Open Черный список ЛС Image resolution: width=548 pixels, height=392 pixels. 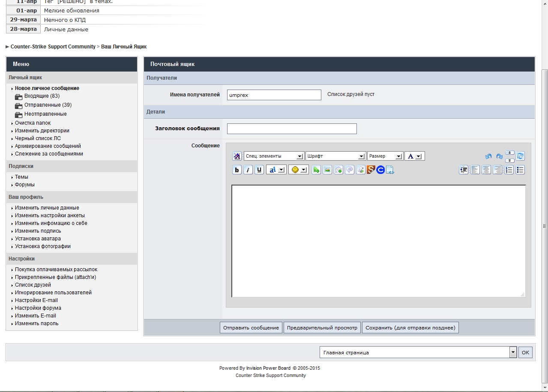(38, 138)
